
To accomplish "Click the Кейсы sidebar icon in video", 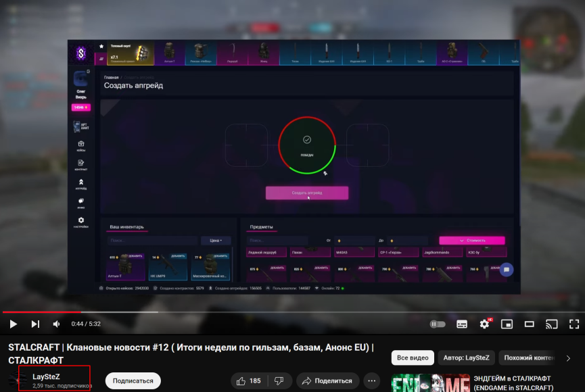I will click(x=81, y=146).
